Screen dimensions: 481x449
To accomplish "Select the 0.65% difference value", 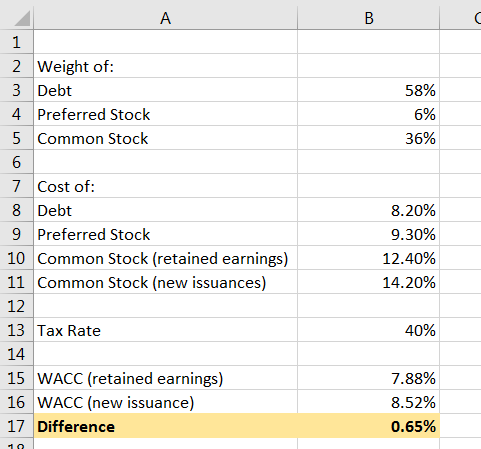I will [x=369, y=426].
